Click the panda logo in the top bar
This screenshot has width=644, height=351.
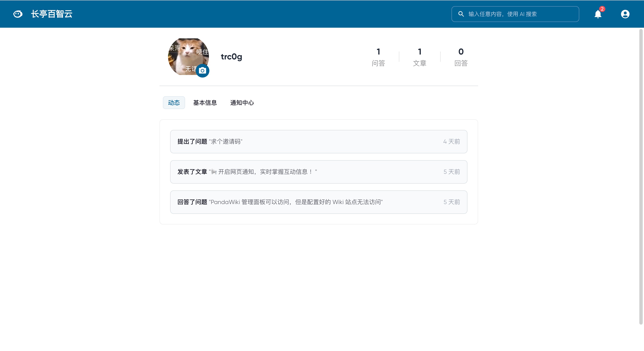point(18,14)
